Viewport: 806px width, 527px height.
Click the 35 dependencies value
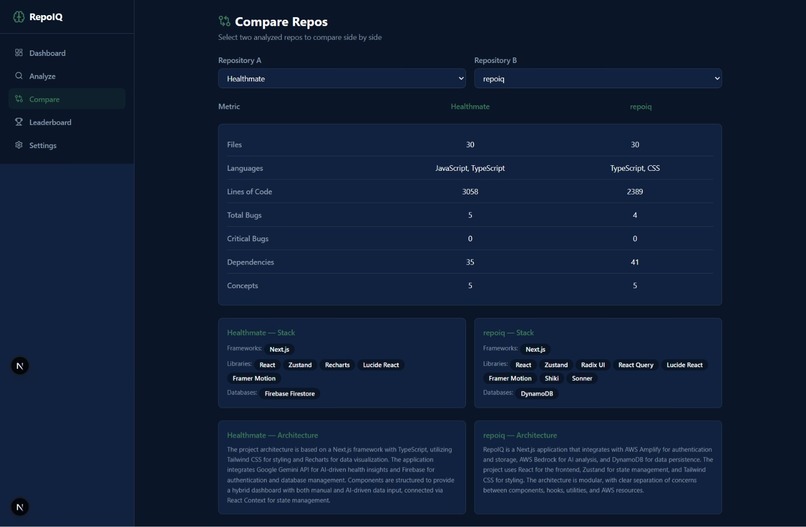coord(470,262)
